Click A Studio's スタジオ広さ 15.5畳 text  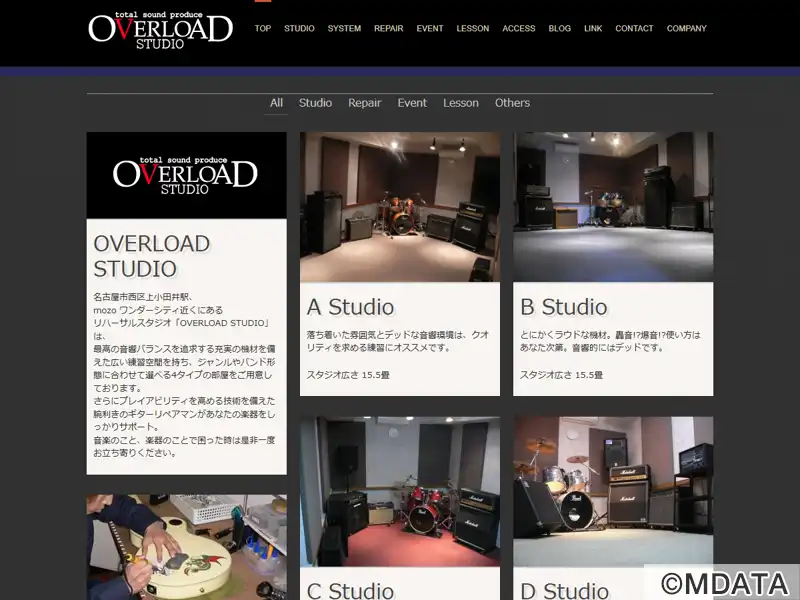(348, 375)
